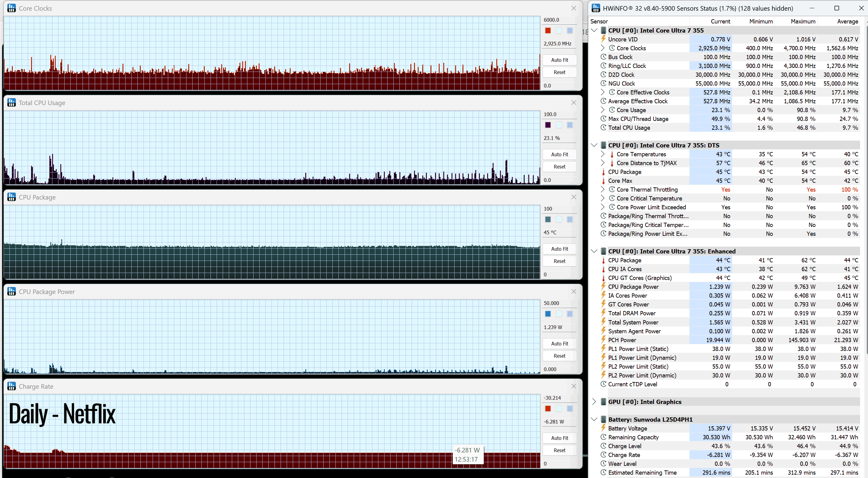This screenshot has width=868, height=478.
Task: Pick the purple color swatch for Total CPU Usage
Action: pyautogui.click(x=548, y=125)
